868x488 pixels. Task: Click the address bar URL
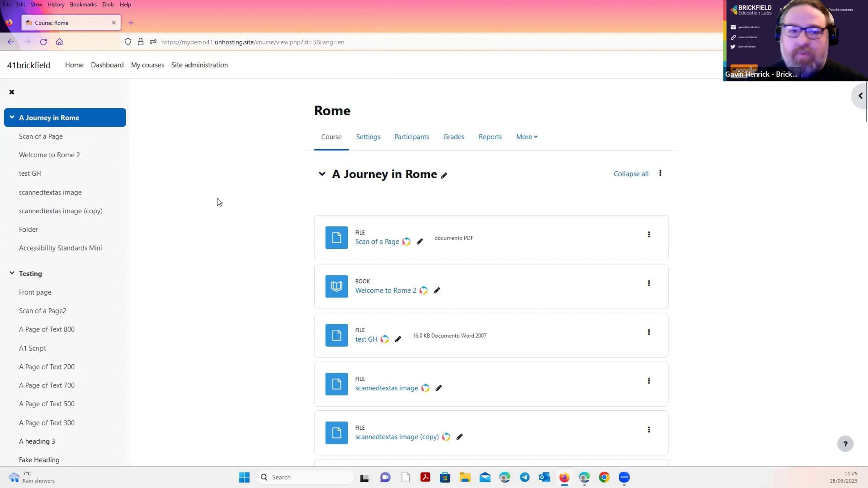point(253,42)
